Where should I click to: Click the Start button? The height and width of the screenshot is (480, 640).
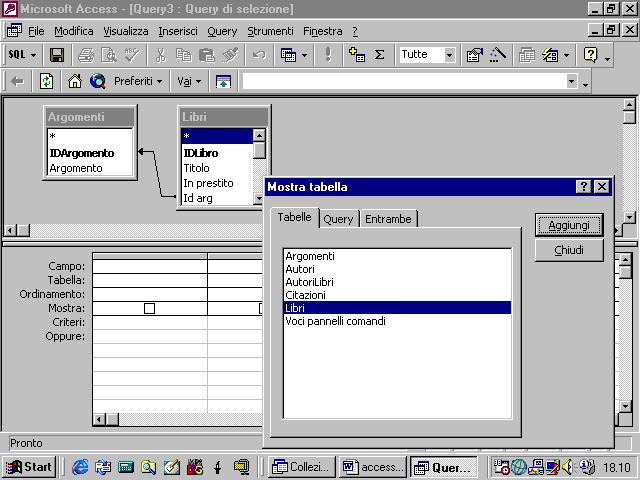click(29, 467)
